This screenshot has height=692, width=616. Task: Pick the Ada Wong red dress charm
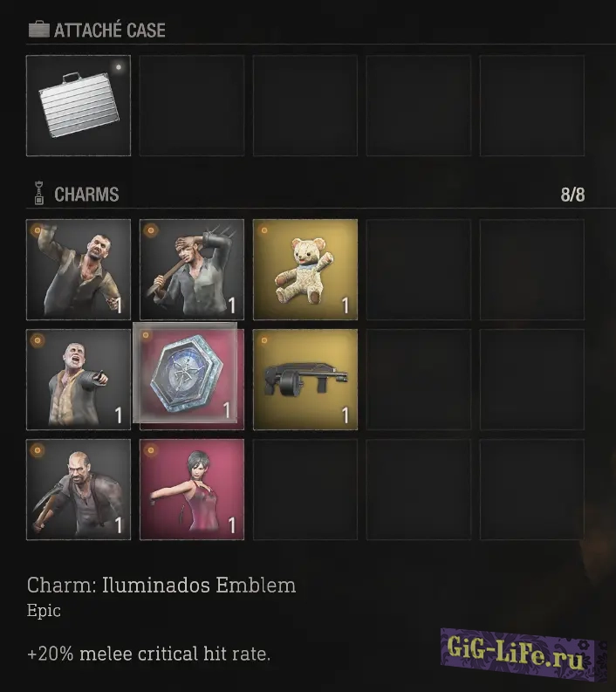192,490
